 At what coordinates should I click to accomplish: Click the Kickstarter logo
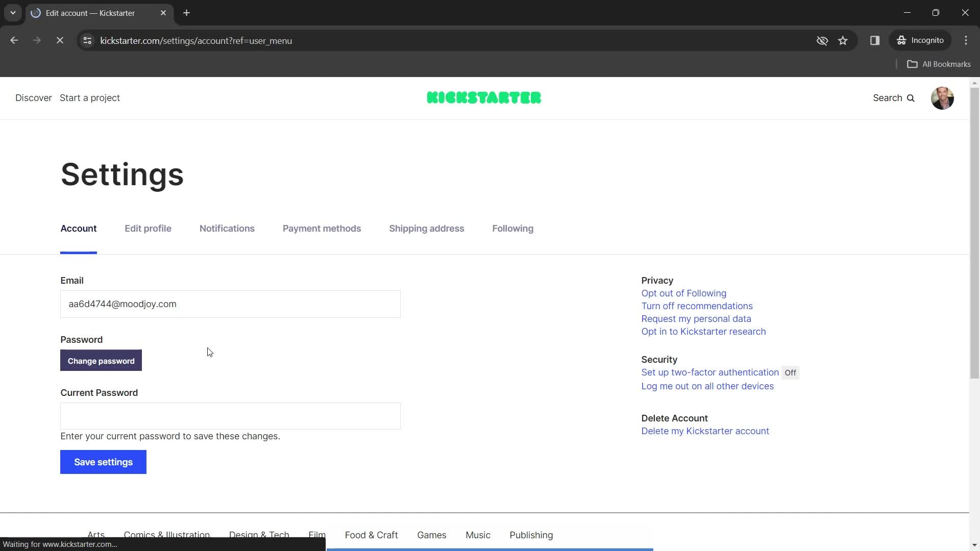484,97
